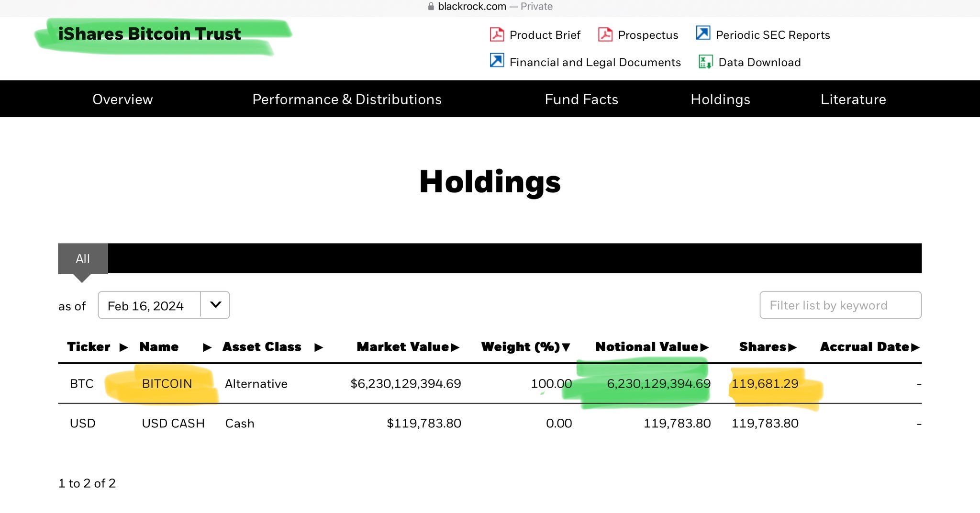Sort by the Notional Value column arrow

coord(704,347)
